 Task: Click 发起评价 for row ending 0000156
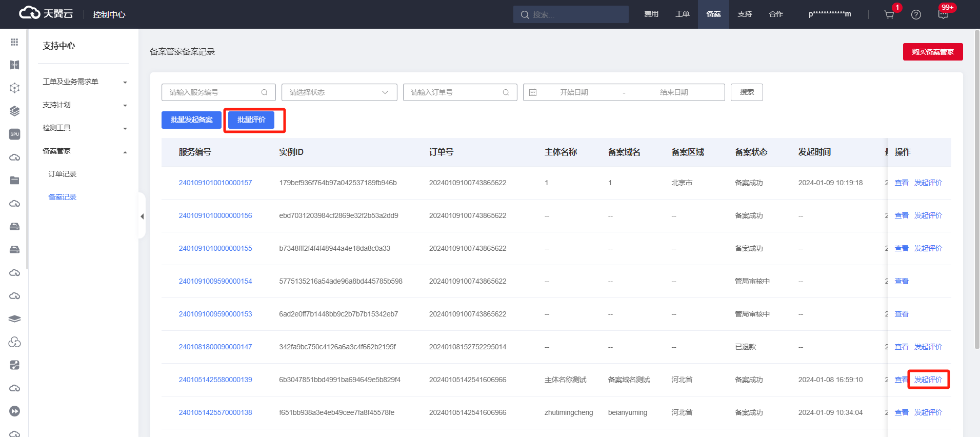tap(928, 215)
